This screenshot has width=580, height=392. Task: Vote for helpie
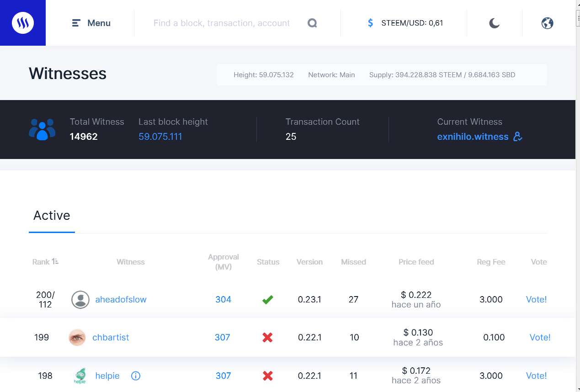click(537, 376)
